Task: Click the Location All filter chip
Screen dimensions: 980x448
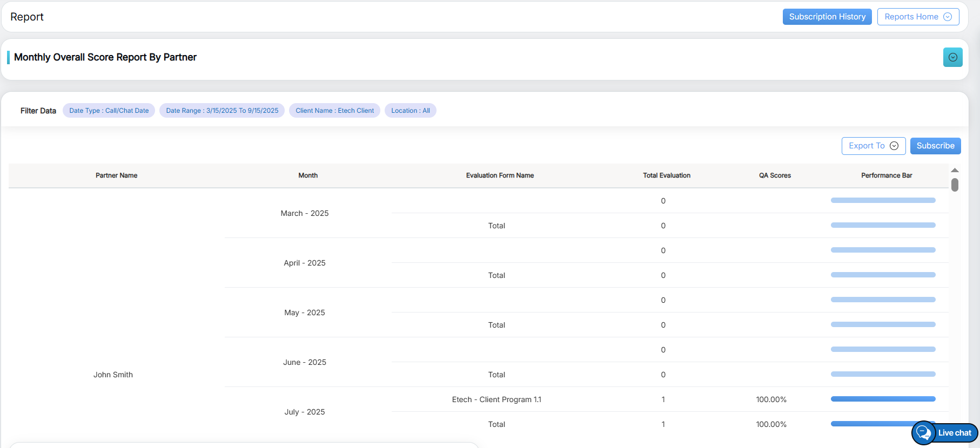Action: click(410, 111)
